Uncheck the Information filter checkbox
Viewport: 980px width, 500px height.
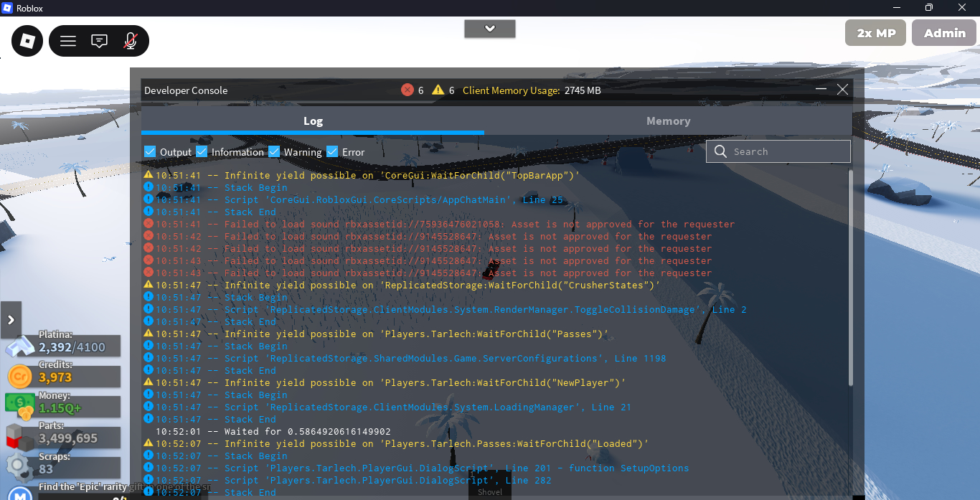[x=202, y=151]
